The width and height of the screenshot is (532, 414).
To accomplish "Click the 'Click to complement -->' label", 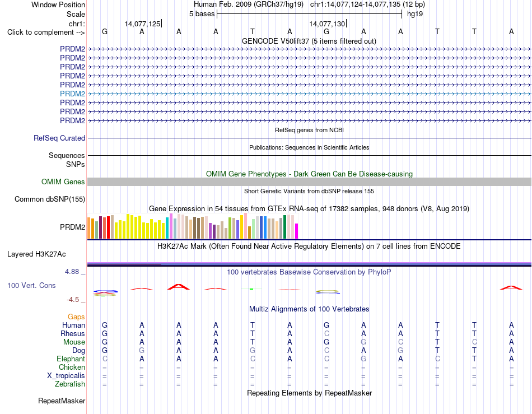I will tap(46, 32).
